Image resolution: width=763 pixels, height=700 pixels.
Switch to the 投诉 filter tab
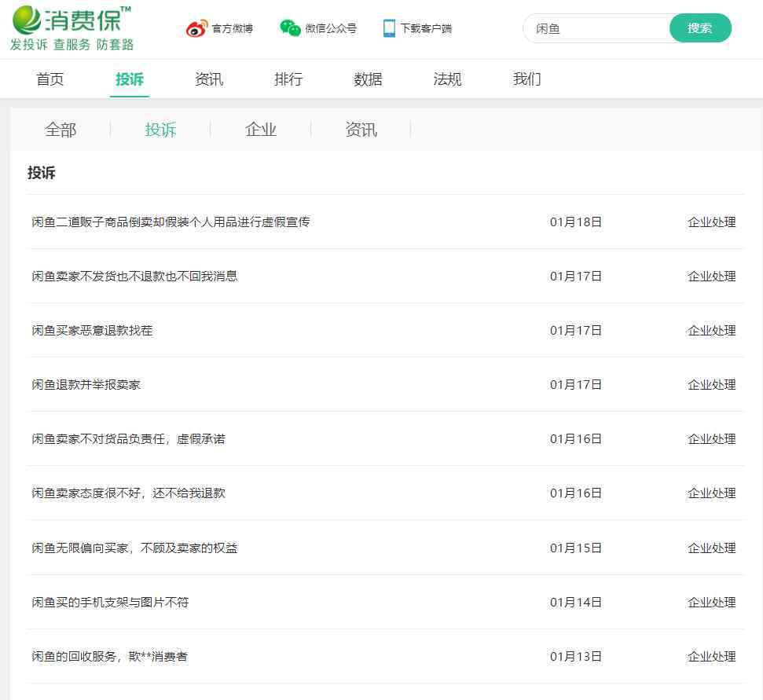[x=160, y=130]
